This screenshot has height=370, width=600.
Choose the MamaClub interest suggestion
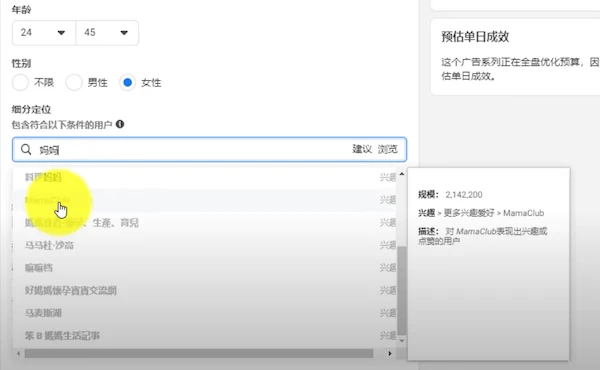coord(205,200)
